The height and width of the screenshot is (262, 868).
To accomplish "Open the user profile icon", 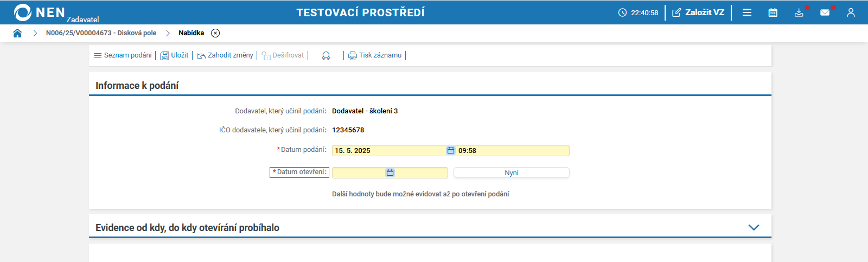I will (x=851, y=12).
